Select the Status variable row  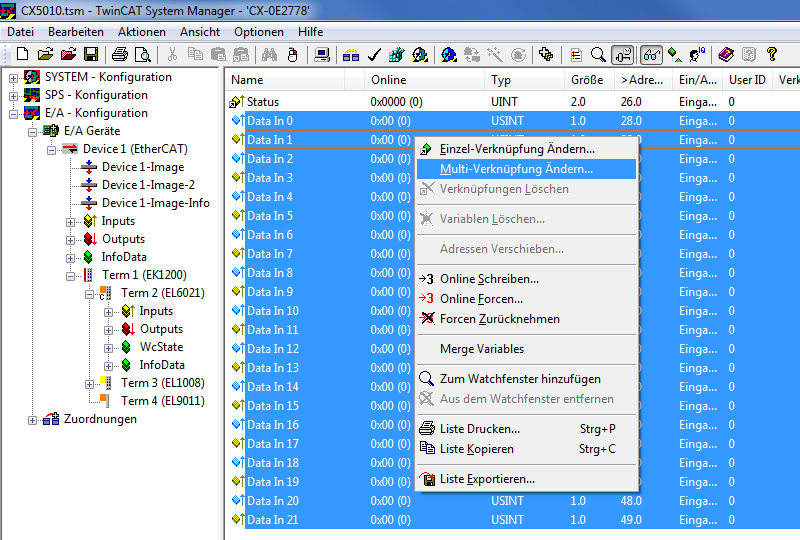click(x=512, y=102)
